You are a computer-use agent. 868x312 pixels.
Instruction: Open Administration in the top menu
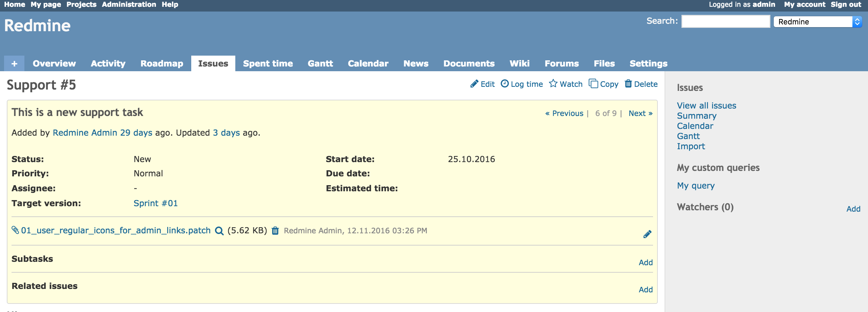click(x=129, y=4)
